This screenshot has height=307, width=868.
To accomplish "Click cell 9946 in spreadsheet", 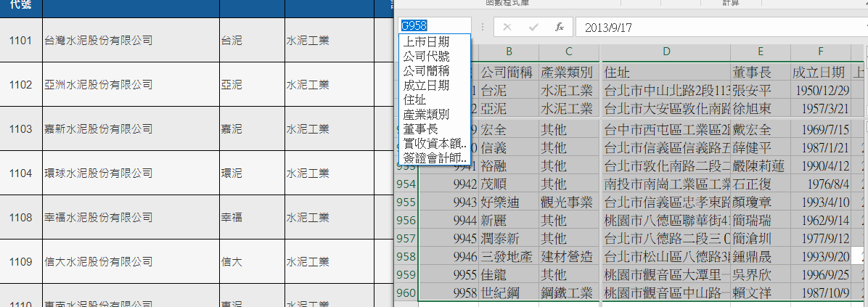I will click(449, 257).
